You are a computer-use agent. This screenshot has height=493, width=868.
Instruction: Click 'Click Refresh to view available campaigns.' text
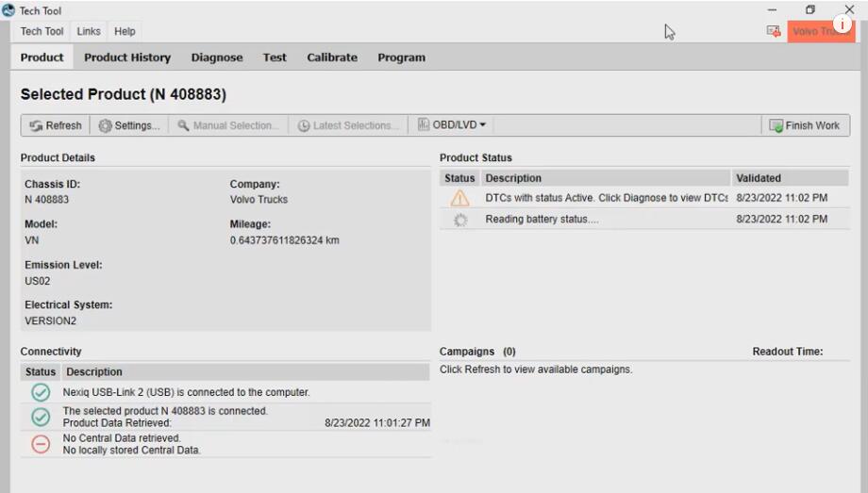pyautogui.click(x=536, y=370)
